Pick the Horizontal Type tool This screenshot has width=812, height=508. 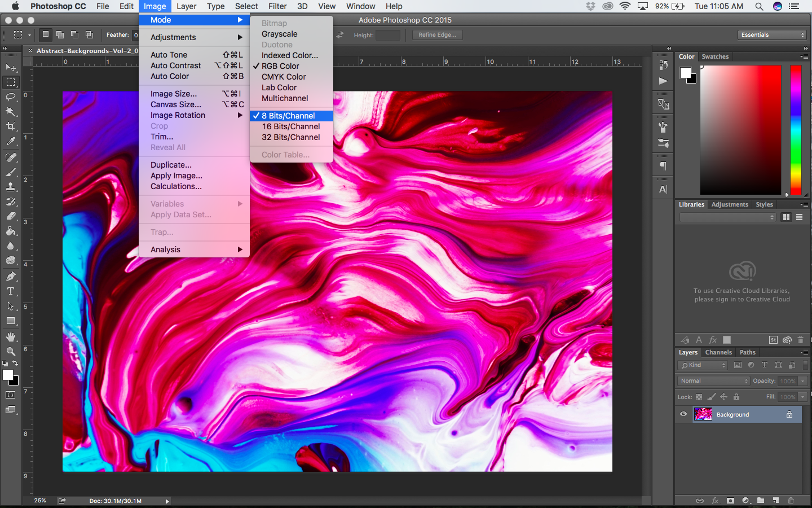(x=11, y=291)
